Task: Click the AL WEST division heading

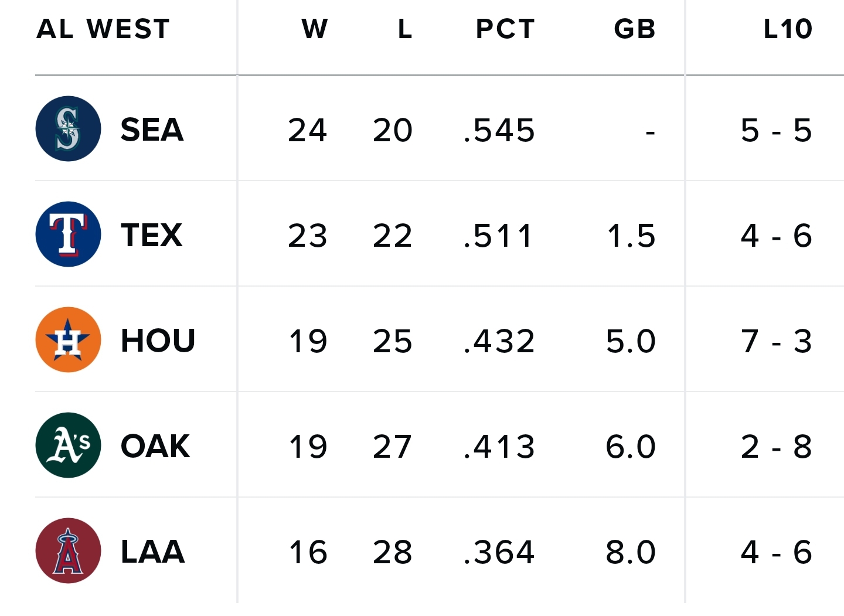Action: pos(103,29)
